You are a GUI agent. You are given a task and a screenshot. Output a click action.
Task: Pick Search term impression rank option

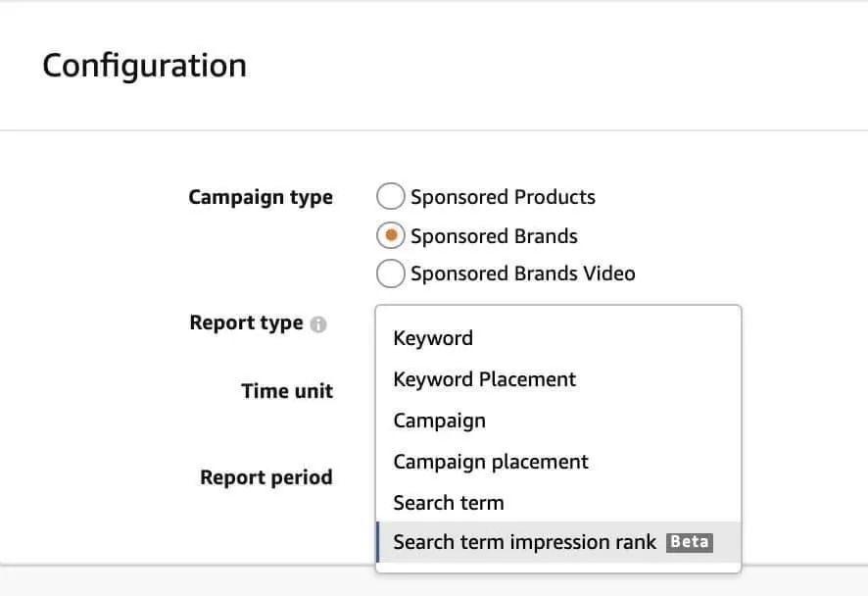click(x=558, y=542)
